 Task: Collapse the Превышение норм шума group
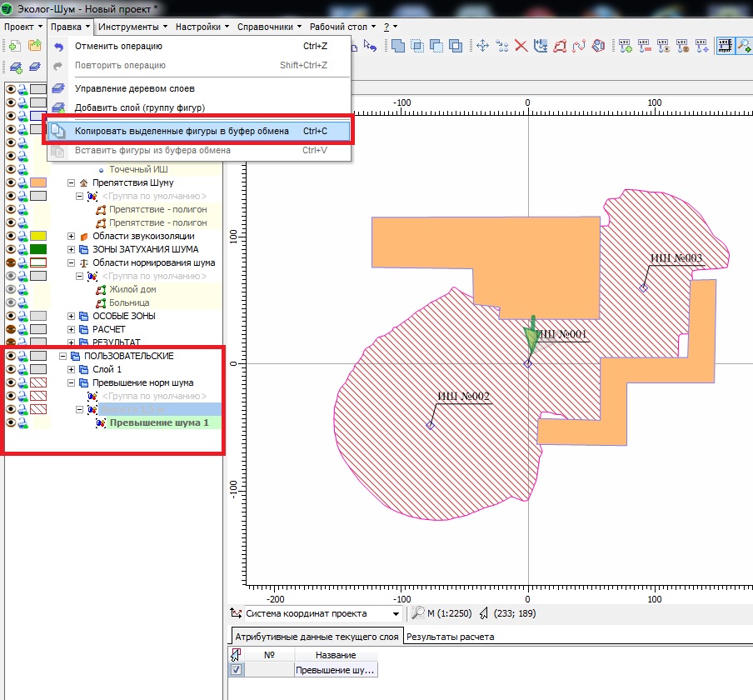point(72,383)
